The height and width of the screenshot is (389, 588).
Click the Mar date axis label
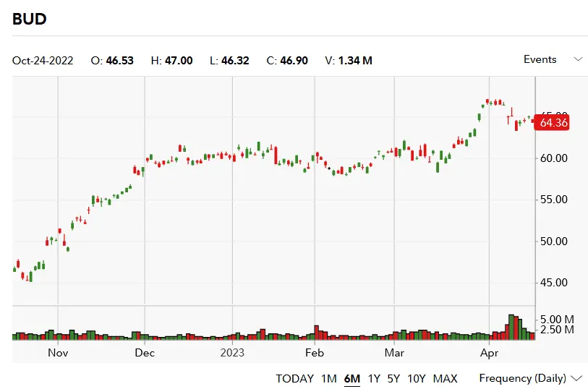[394, 353]
